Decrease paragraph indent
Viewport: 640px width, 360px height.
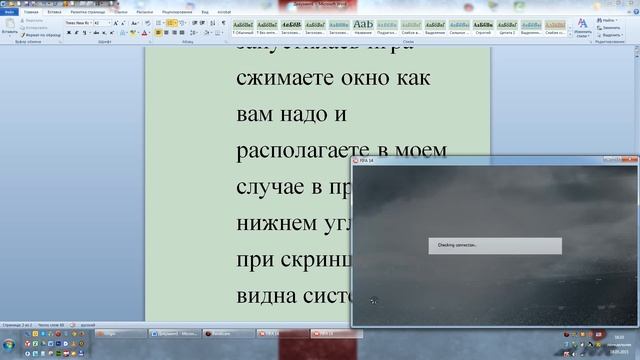click(x=194, y=23)
